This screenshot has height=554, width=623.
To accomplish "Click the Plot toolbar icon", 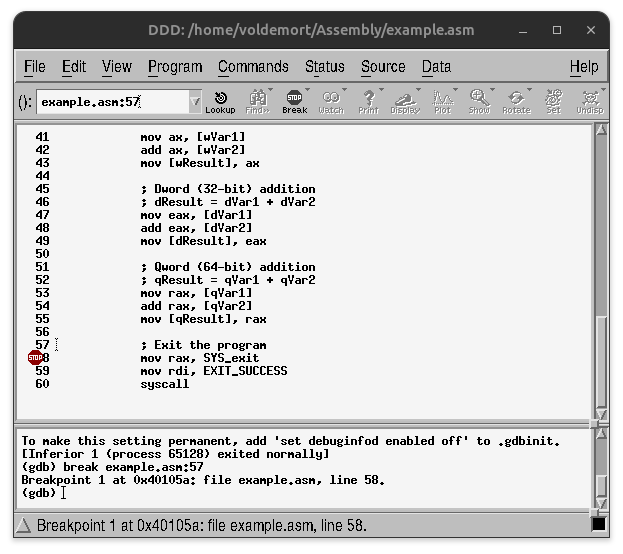I will click(442, 102).
